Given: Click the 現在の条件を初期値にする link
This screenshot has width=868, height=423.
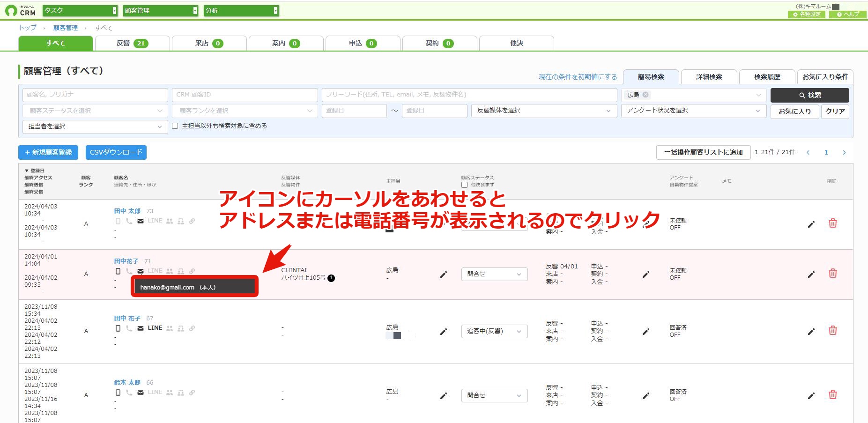Looking at the screenshot, I should click(578, 77).
